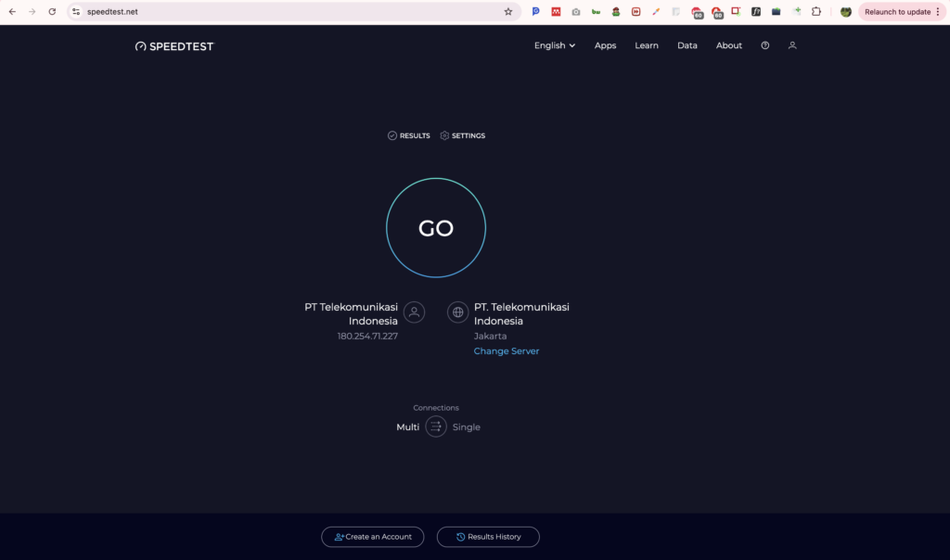Click the dark blue folder extension icon
Screen dimensions: 950x560
[x=777, y=11]
